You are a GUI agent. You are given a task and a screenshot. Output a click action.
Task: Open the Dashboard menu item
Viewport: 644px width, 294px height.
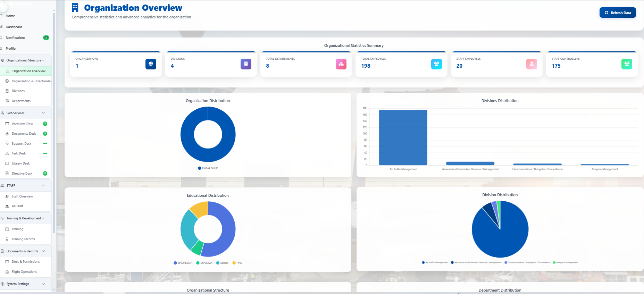click(14, 27)
